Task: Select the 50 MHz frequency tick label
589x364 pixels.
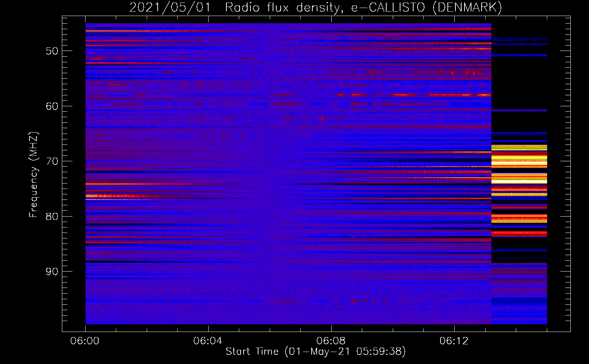Action: [x=52, y=51]
